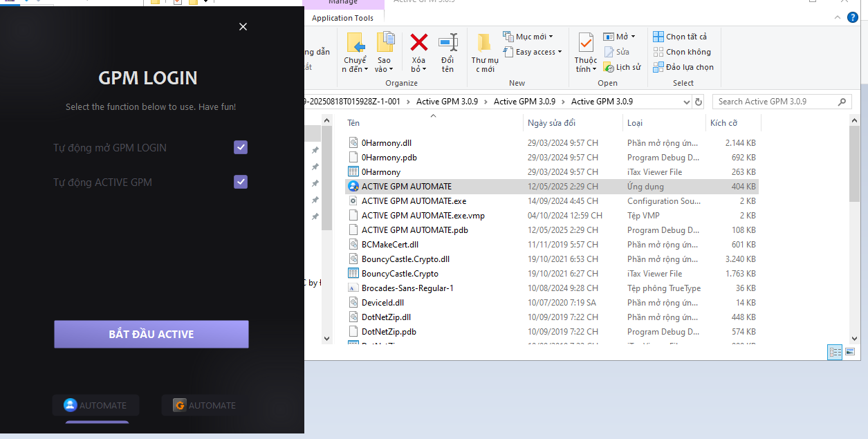Image resolution: width=868 pixels, height=439 pixels.
Task: Click the ACTIVE GPM AUTOMATE.exe config file icon
Action: pyautogui.click(x=353, y=201)
